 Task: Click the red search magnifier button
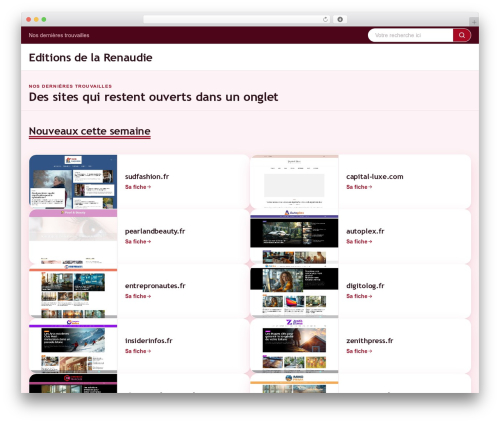coord(462,35)
